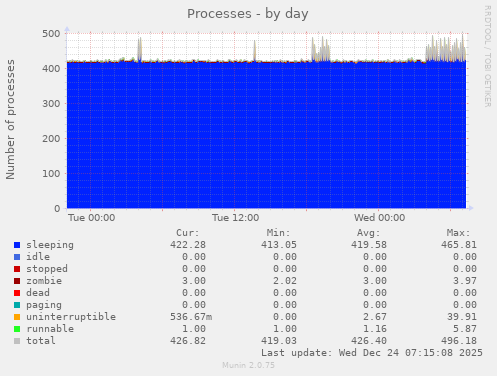
Task: Click uninterruptible average value 2.67
Action: (375, 317)
